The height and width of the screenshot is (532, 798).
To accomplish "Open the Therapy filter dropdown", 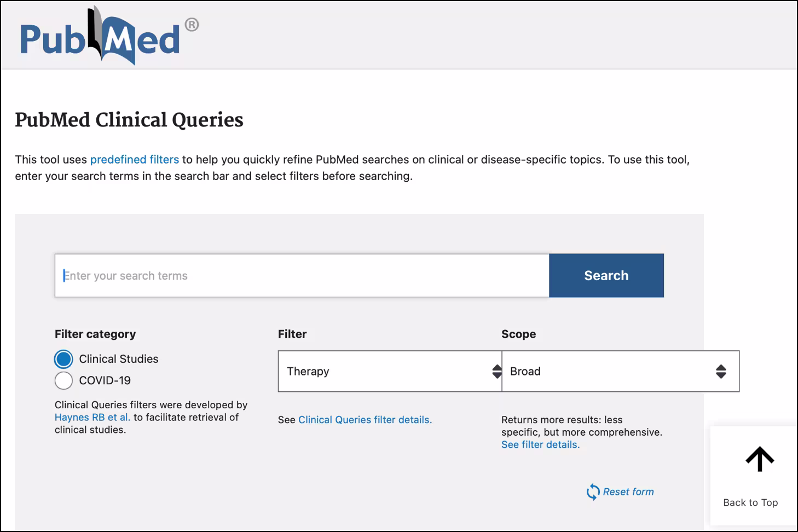I will tap(390, 371).
